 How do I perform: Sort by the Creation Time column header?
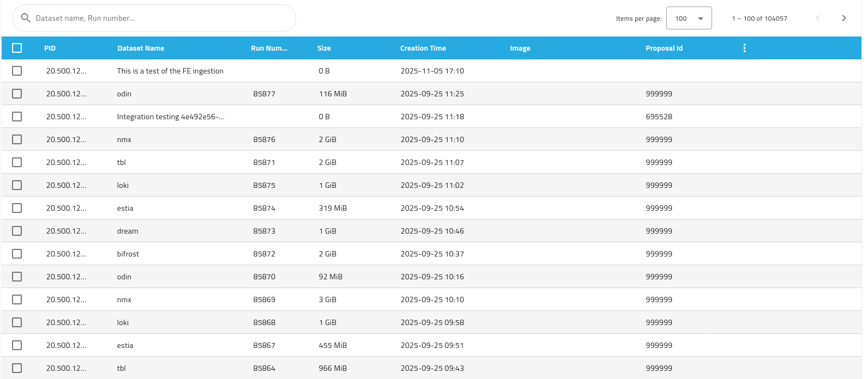click(423, 48)
